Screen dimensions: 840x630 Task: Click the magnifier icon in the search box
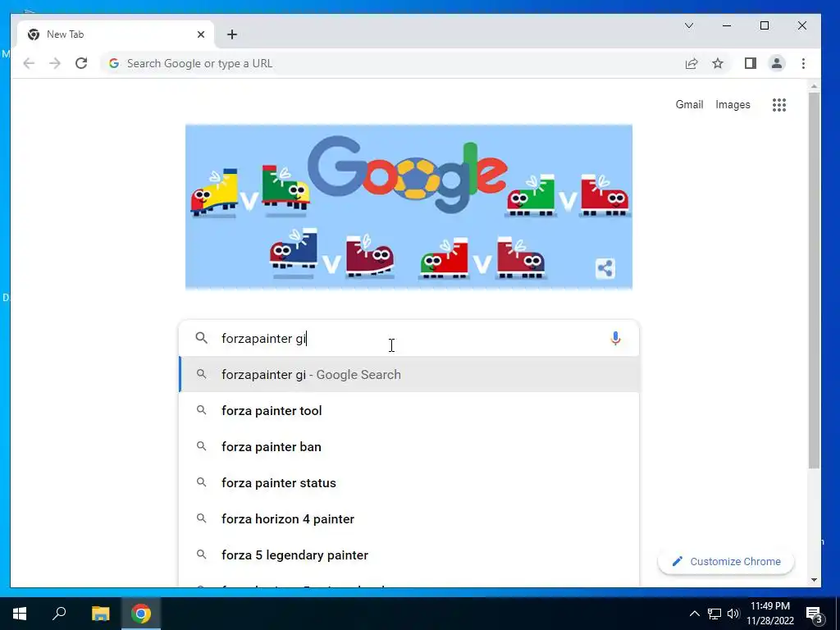[x=202, y=338]
